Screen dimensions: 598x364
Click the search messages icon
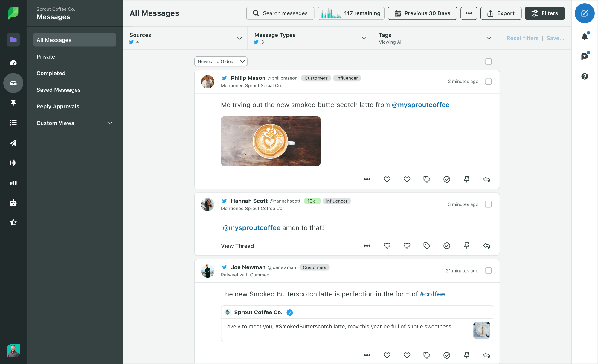pos(256,13)
